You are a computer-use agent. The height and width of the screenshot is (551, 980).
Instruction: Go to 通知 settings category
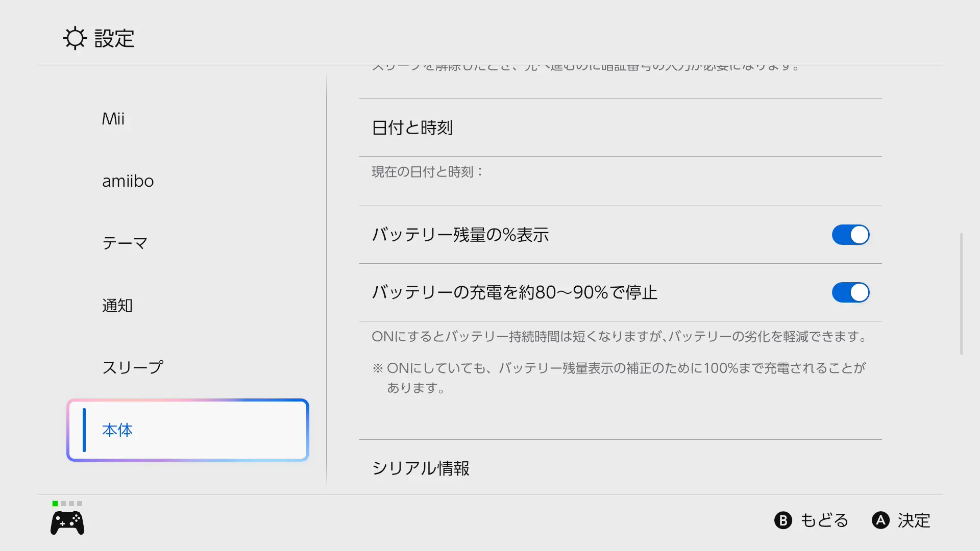117,306
